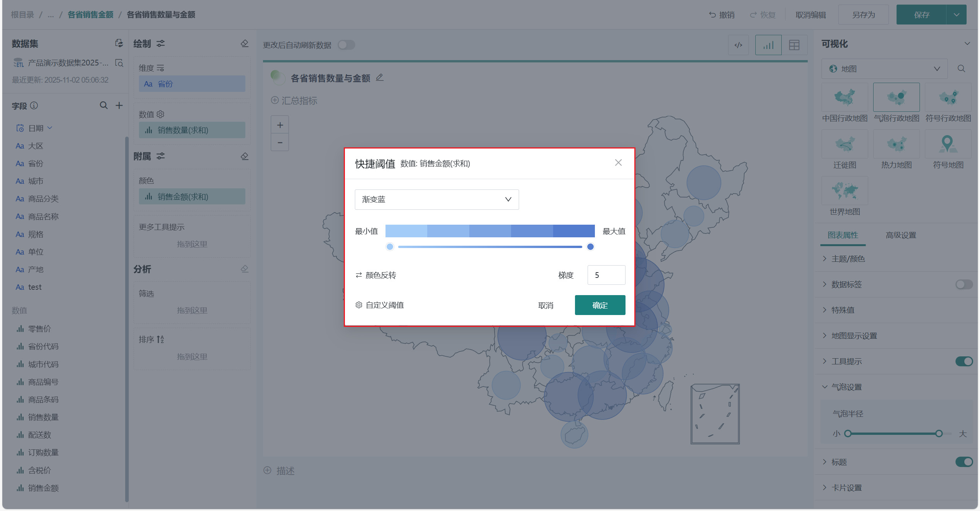Viewport: 980px width, 511px height.
Task: Switch to the 高级设置 tab
Action: click(900, 235)
